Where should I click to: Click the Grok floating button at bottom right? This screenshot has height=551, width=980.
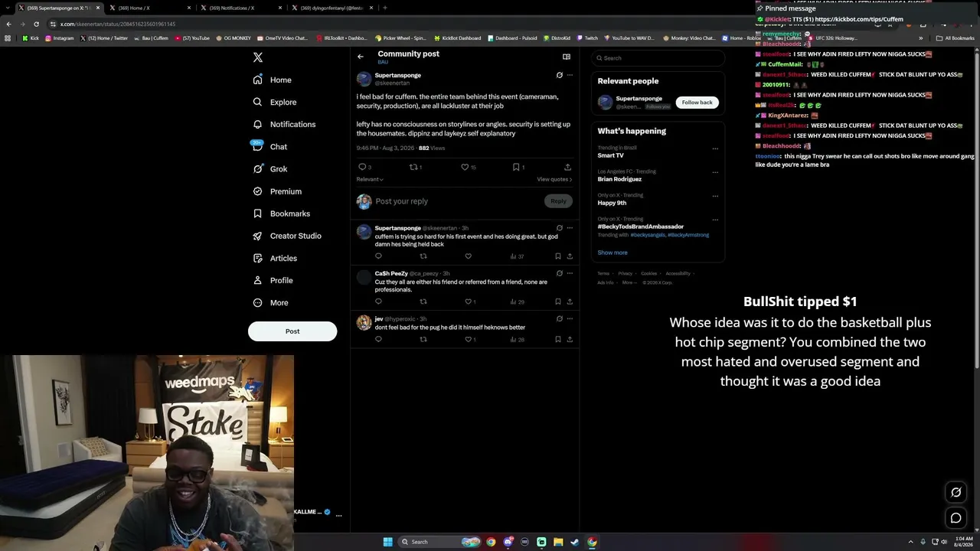pyautogui.click(x=955, y=492)
